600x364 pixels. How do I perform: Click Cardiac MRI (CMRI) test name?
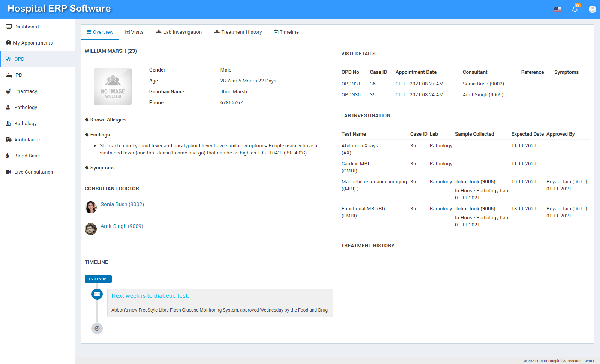(x=355, y=167)
